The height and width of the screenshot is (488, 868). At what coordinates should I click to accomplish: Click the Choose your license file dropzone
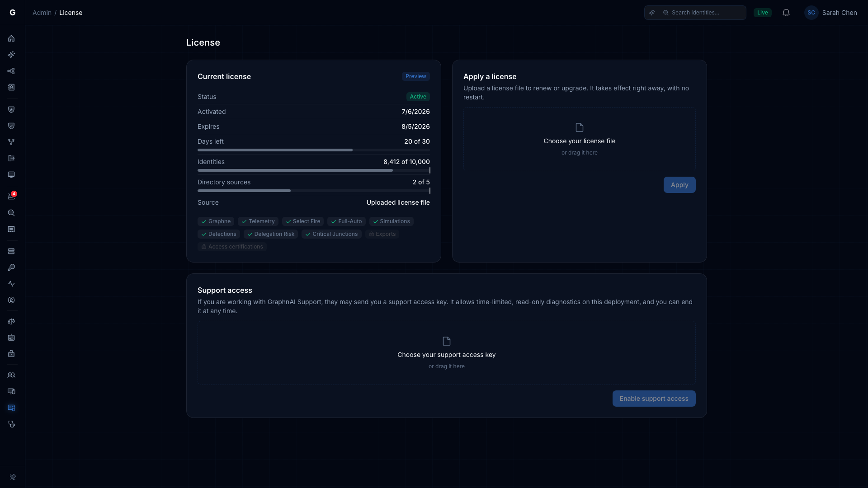tap(580, 139)
